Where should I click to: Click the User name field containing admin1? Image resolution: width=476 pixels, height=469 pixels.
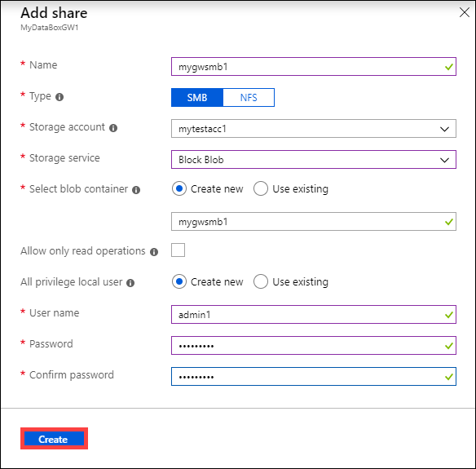pos(314,314)
